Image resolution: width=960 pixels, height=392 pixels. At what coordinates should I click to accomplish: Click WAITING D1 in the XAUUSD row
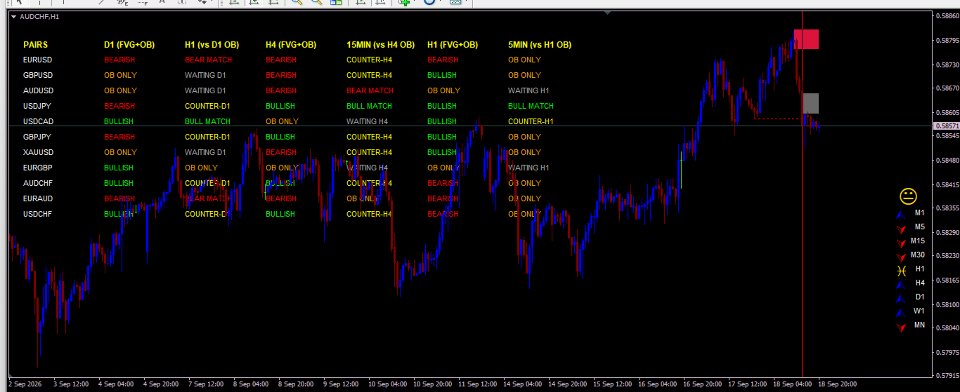click(206, 153)
